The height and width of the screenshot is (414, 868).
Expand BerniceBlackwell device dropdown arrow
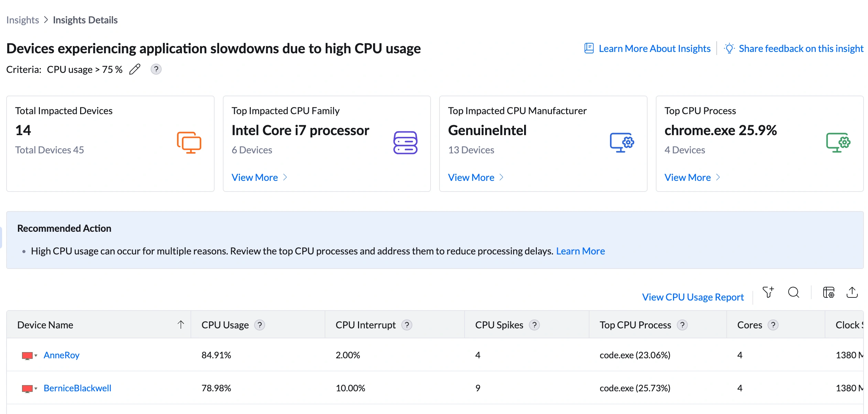(36, 389)
